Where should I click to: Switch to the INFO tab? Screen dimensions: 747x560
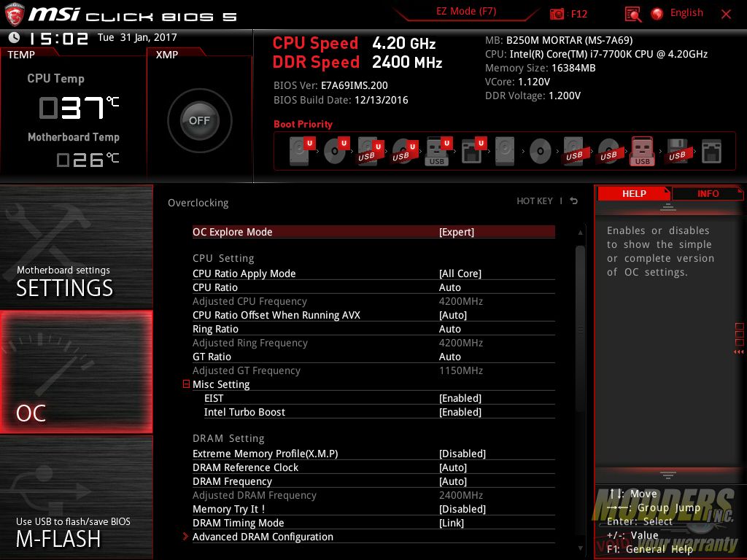pos(708,193)
